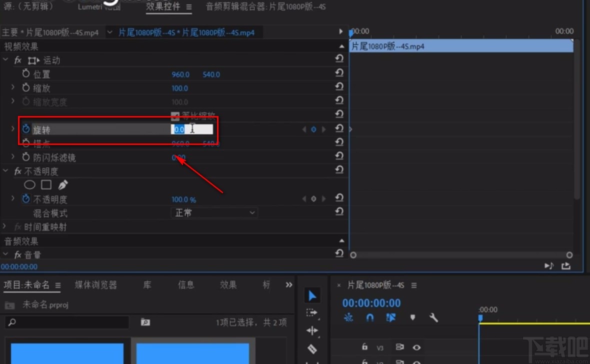Toggle 位置 position stopwatch animation

(25, 73)
